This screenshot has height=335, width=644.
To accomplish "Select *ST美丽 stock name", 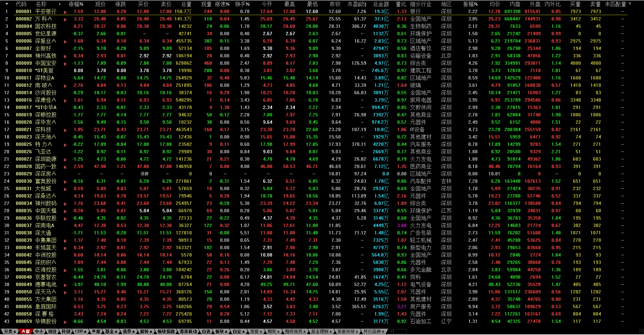I will tap(44, 70).
